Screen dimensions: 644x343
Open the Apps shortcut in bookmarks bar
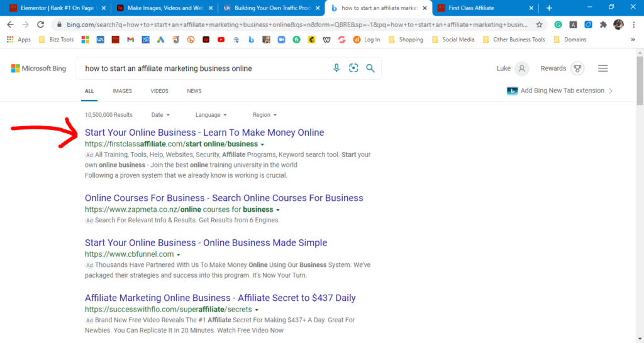coord(19,40)
